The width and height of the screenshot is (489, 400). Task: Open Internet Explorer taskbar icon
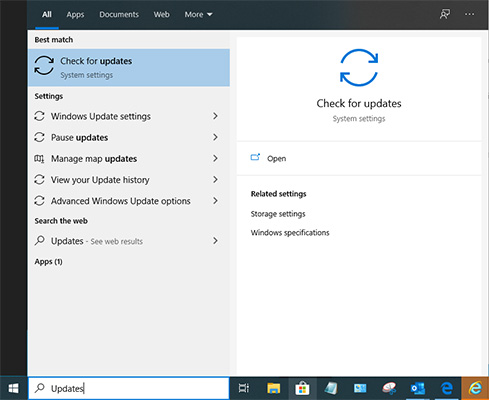point(475,388)
